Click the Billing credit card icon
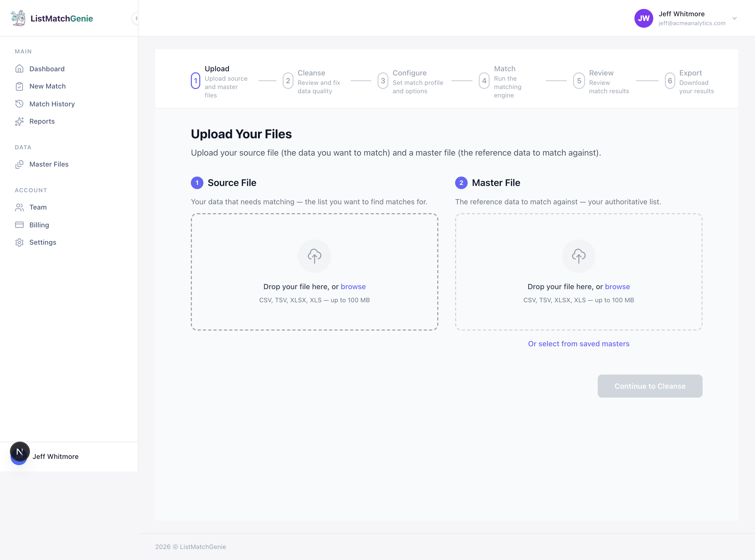 (x=19, y=225)
